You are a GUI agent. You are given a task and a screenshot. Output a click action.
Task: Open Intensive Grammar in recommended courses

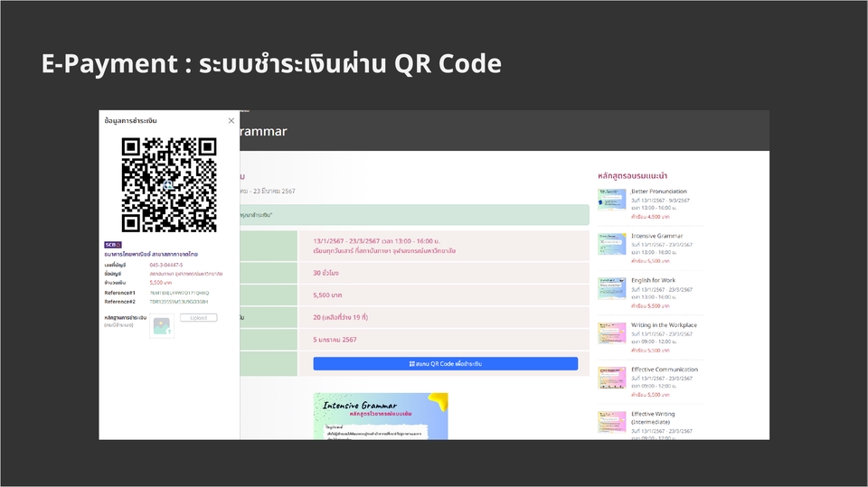pyautogui.click(x=657, y=236)
